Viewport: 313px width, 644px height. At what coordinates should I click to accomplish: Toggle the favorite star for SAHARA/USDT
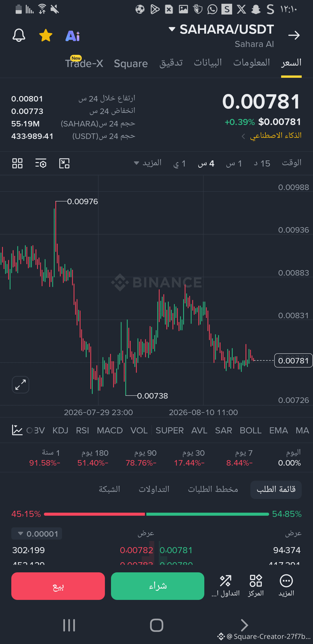coord(46,35)
